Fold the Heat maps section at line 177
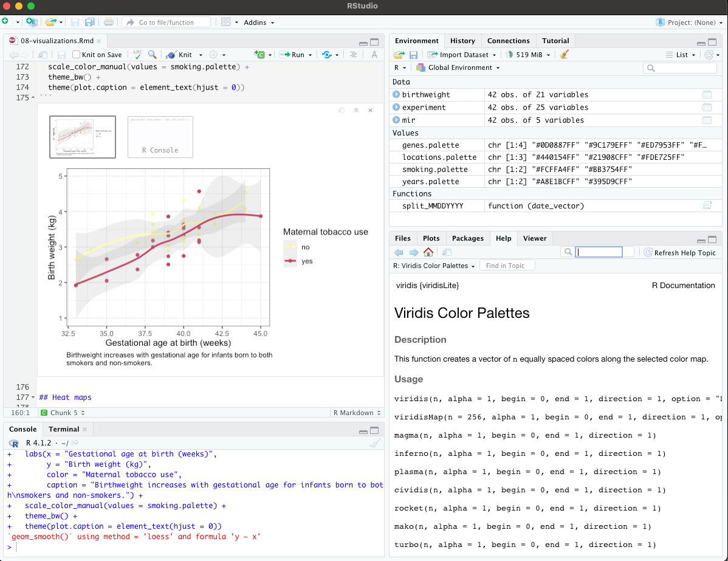This screenshot has height=561, width=728. tap(33, 398)
